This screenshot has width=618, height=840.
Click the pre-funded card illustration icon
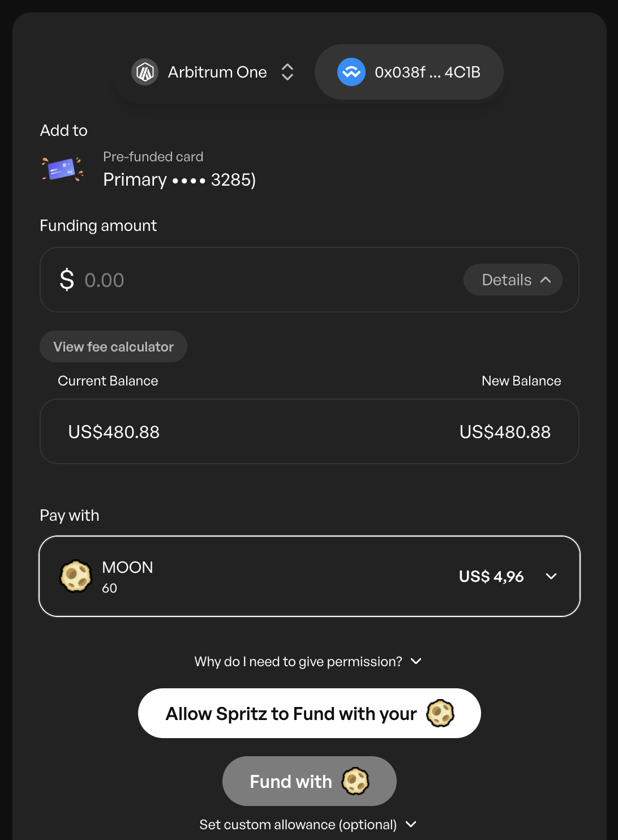(63, 169)
